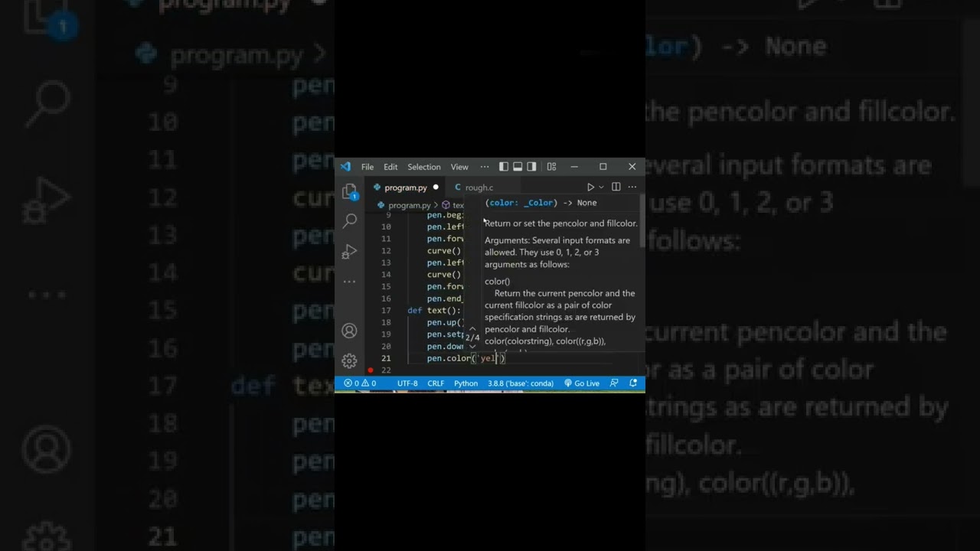This screenshot has width=980, height=551.
Task: Place cursor in pen.color('yel') line
Action: [465, 358]
